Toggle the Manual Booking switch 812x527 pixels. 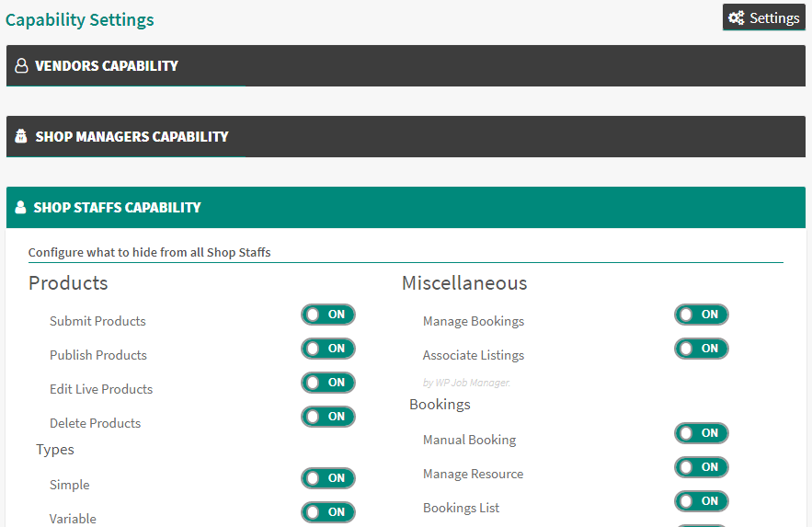(x=701, y=433)
